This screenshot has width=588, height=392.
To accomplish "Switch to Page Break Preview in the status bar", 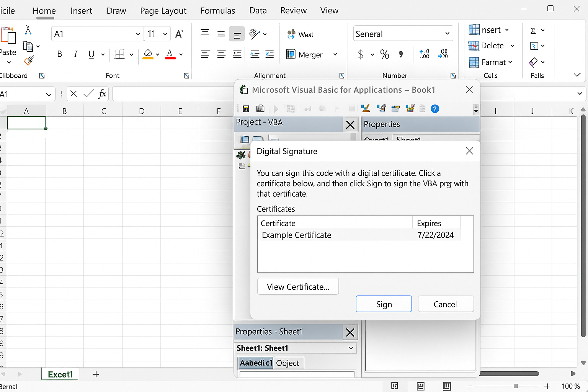I will (447, 386).
